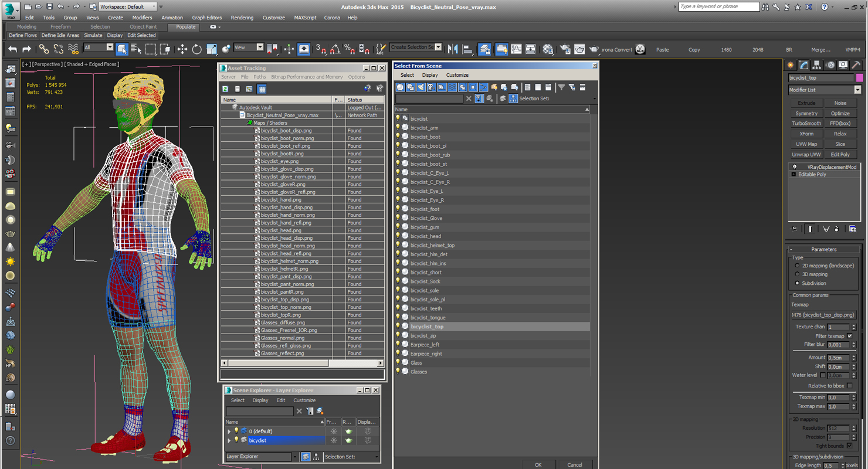This screenshot has height=469, width=868.
Task: Toggle the lightbulb next to VRayDisplacementMod
Action: pyautogui.click(x=794, y=167)
